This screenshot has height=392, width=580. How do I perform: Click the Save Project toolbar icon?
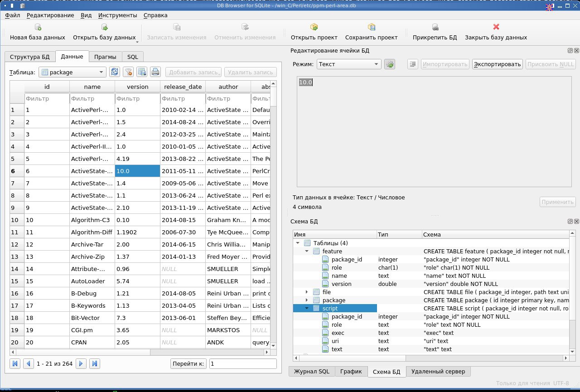coord(372,27)
